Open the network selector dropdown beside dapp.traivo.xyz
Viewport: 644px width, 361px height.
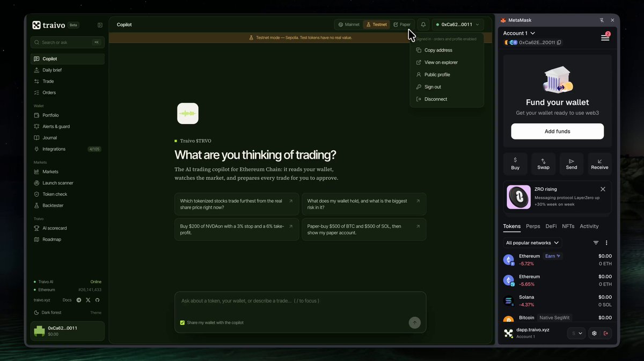pyautogui.click(x=576, y=333)
